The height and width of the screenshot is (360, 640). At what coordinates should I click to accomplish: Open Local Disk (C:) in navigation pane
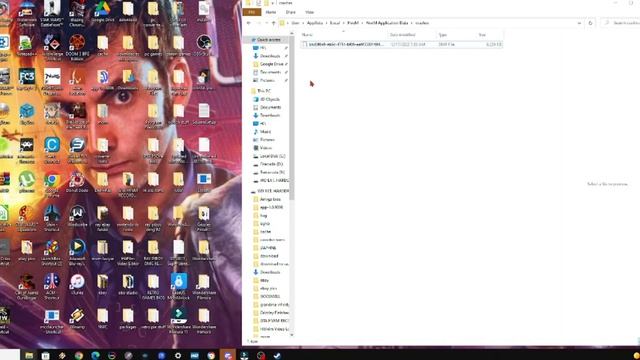coord(271,156)
